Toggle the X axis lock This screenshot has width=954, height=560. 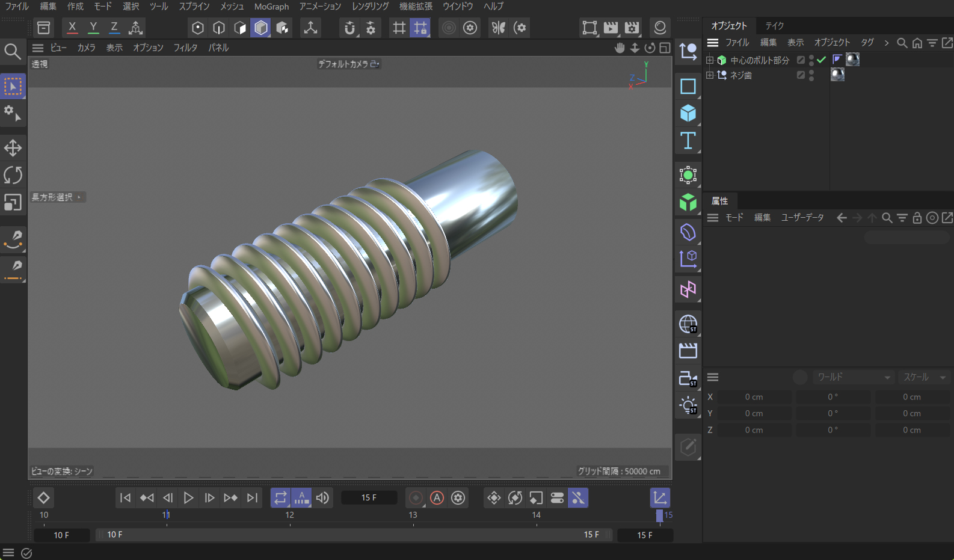tap(72, 28)
